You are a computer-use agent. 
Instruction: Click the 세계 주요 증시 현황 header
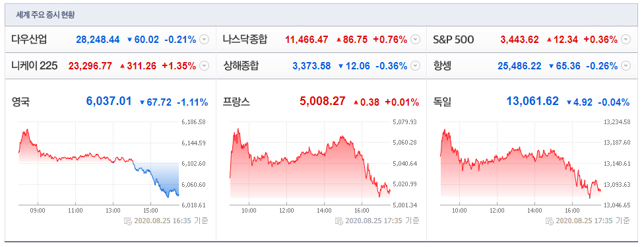(x=45, y=15)
